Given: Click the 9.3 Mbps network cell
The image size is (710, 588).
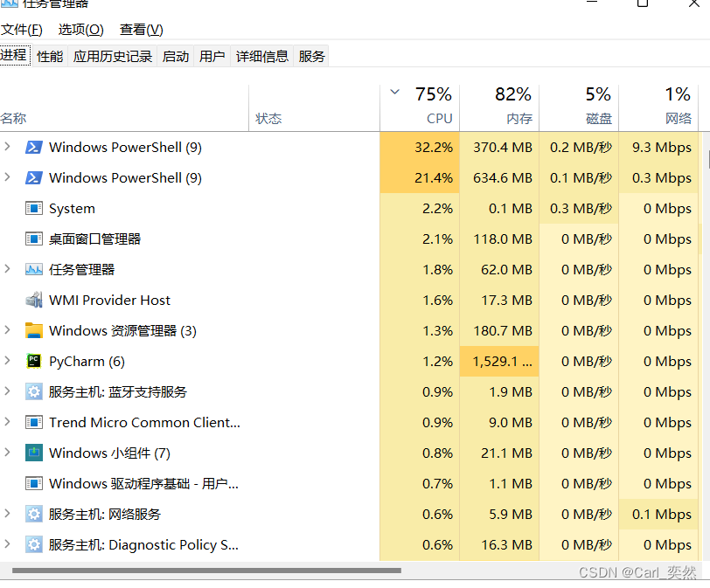Looking at the screenshot, I should (658, 148).
